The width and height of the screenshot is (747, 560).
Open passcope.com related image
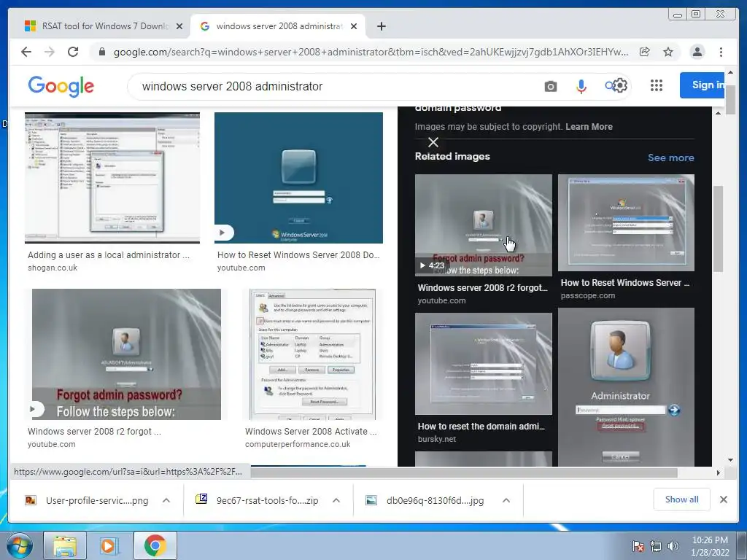tap(626, 223)
